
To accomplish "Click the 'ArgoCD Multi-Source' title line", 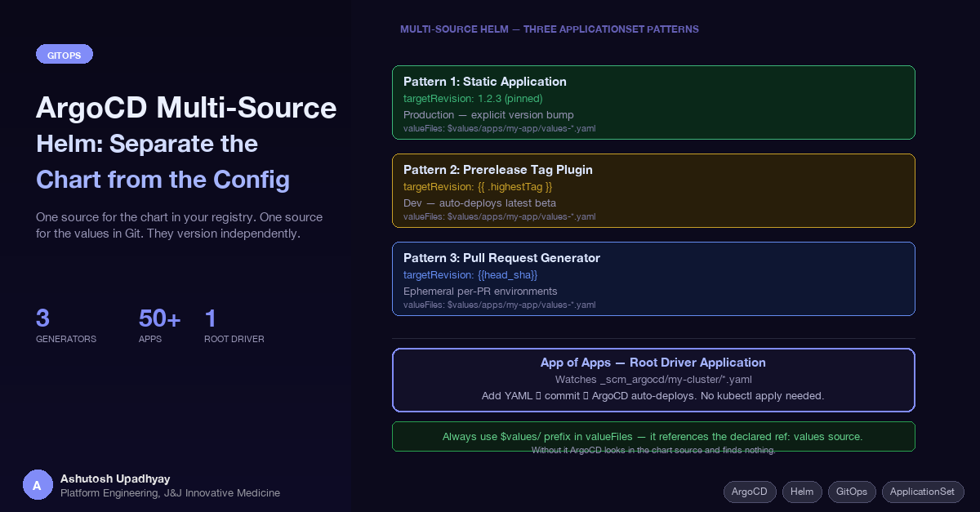I will tap(186, 108).
